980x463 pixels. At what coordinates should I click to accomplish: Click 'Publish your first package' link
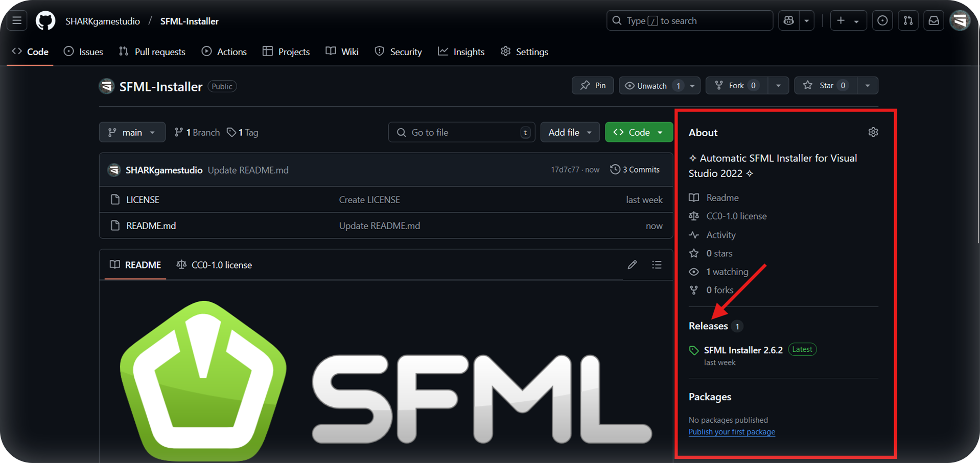[x=732, y=432]
